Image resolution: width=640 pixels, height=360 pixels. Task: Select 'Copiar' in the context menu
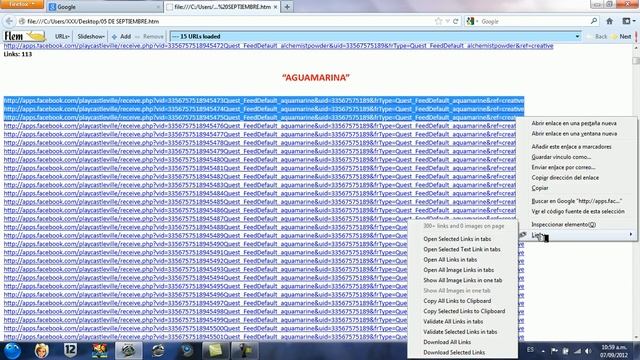(x=540, y=188)
